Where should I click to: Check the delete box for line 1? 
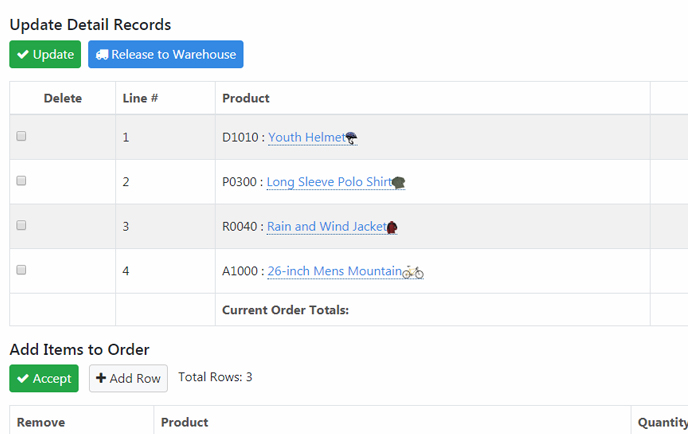tap(21, 137)
